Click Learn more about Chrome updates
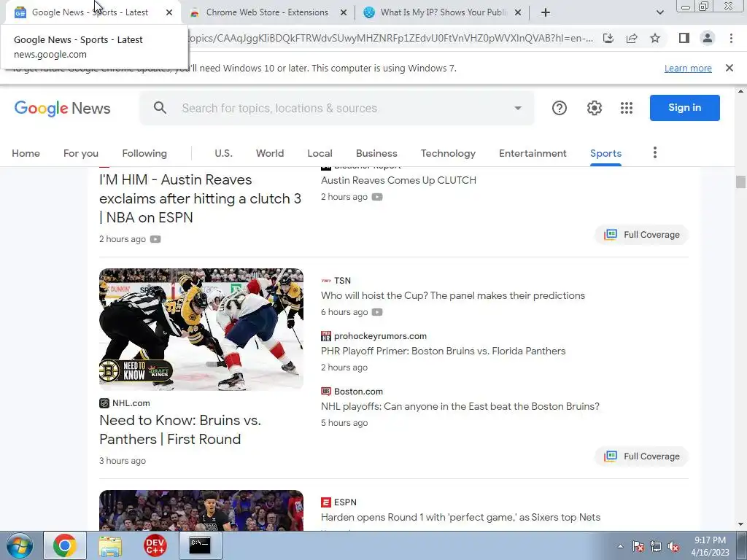The height and width of the screenshot is (560, 747). click(688, 68)
